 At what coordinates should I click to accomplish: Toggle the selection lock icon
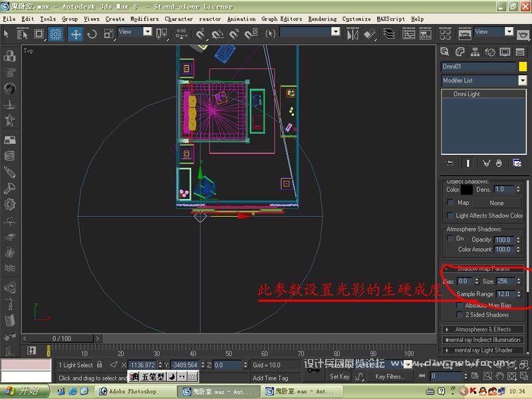pos(99,364)
